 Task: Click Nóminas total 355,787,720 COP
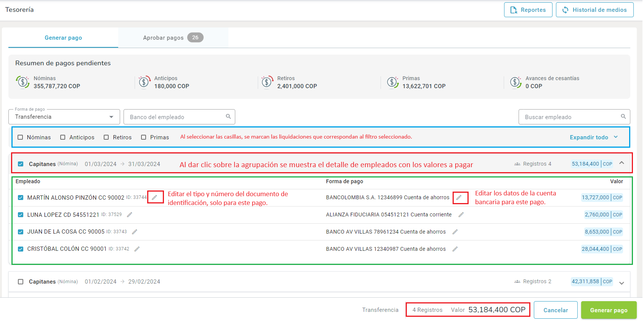click(x=57, y=86)
